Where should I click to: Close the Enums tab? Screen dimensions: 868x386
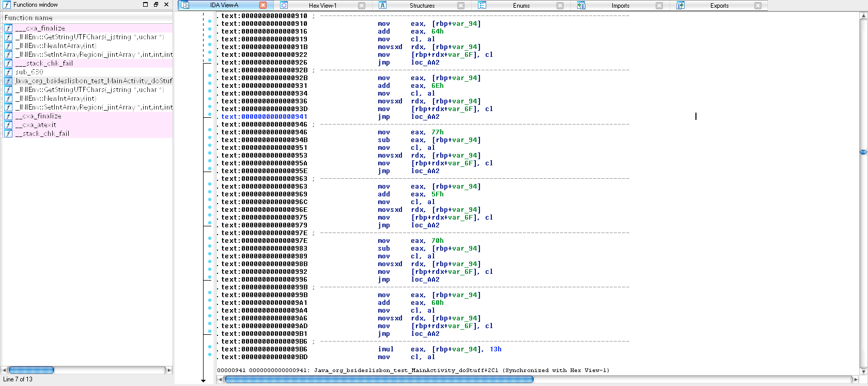(x=560, y=6)
